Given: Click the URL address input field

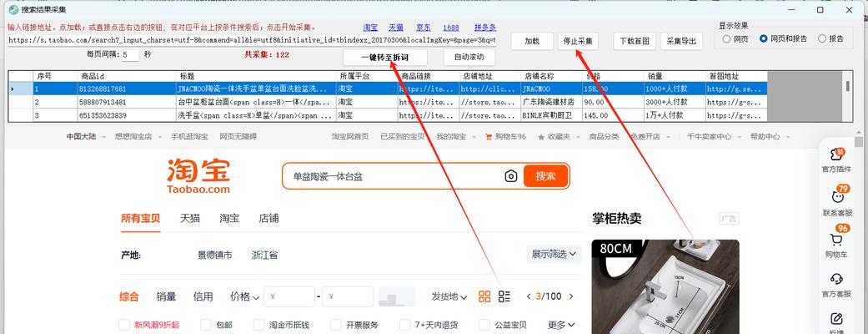Looking at the screenshot, I should click(x=252, y=41).
